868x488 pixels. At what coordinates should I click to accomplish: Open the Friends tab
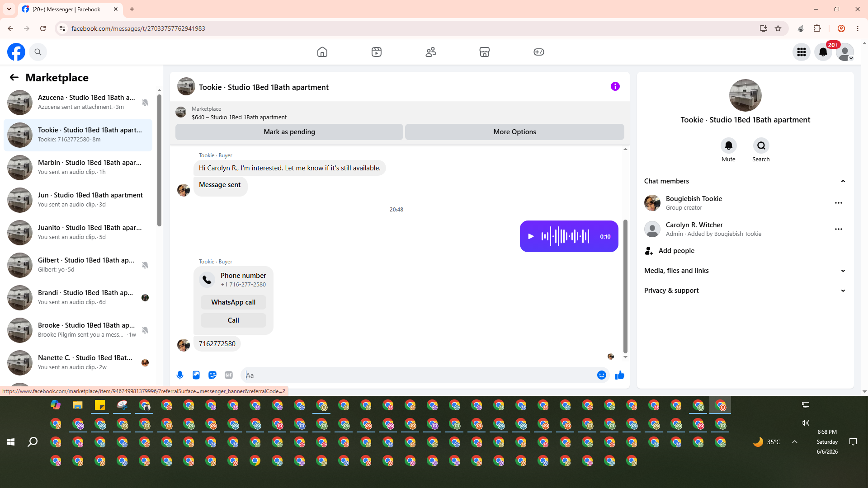click(431, 52)
